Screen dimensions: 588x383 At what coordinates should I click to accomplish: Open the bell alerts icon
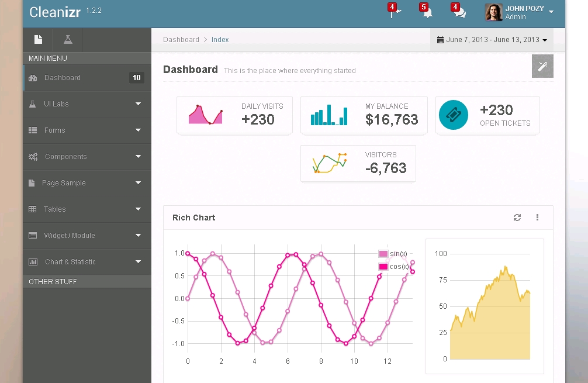pos(427,13)
